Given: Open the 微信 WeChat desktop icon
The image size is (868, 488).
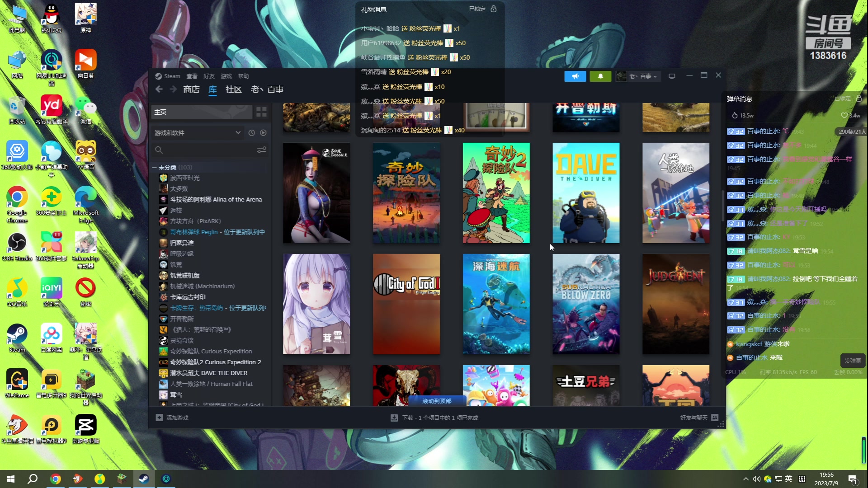Looking at the screenshot, I should (x=85, y=109).
